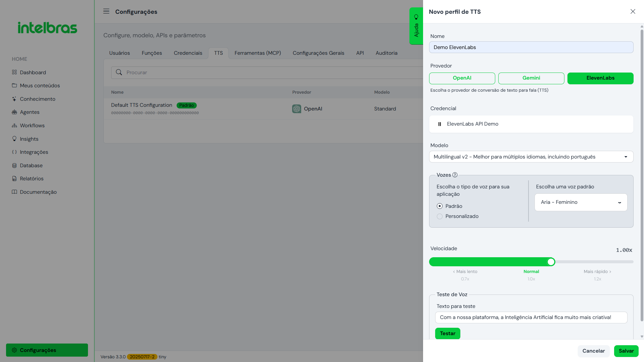Click the Nome input field

pyautogui.click(x=531, y=47)
